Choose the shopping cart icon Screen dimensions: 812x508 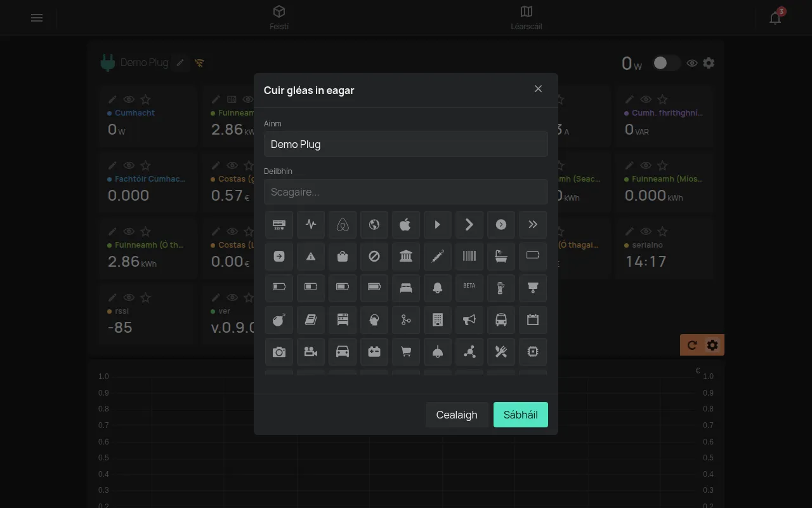(406, 351)
